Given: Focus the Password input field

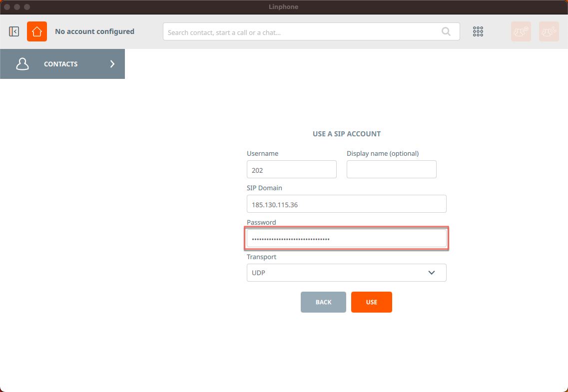Looking at the screenshot, I should [346, 239].
